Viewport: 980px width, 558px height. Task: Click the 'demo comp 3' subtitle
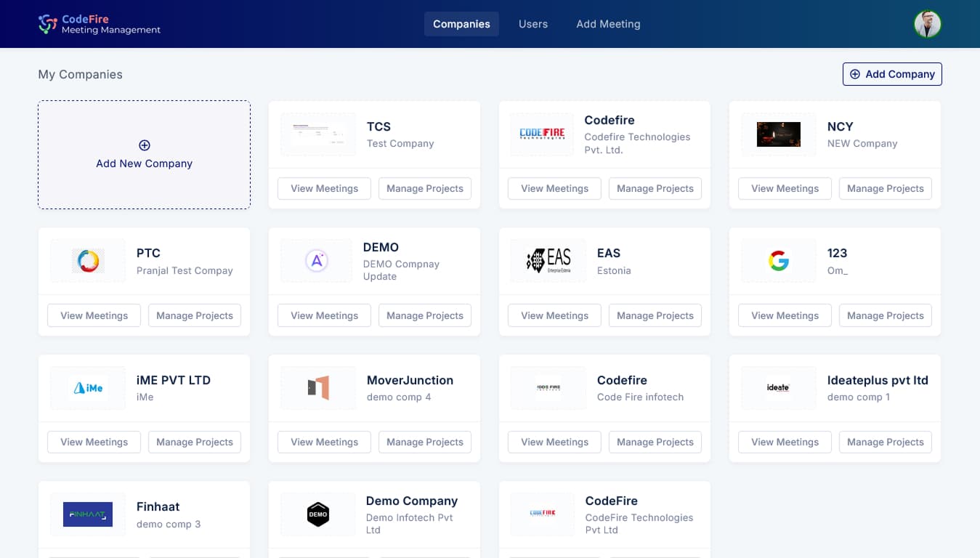(169, 524)
